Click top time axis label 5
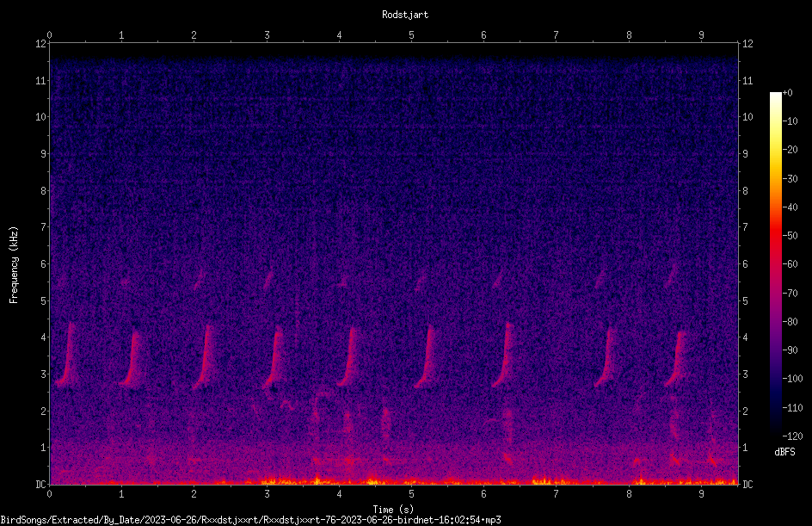Screen dimensions: 812x526 [411, 35]
